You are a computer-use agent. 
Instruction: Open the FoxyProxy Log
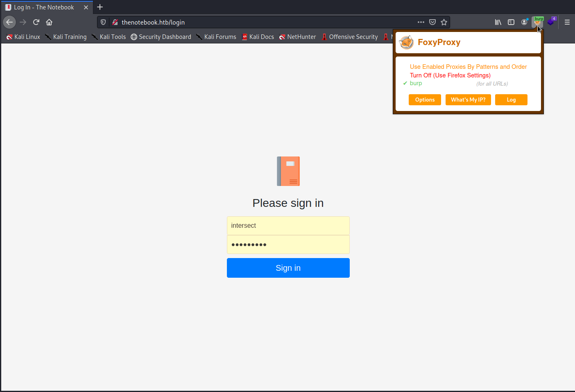coord(511,100)
